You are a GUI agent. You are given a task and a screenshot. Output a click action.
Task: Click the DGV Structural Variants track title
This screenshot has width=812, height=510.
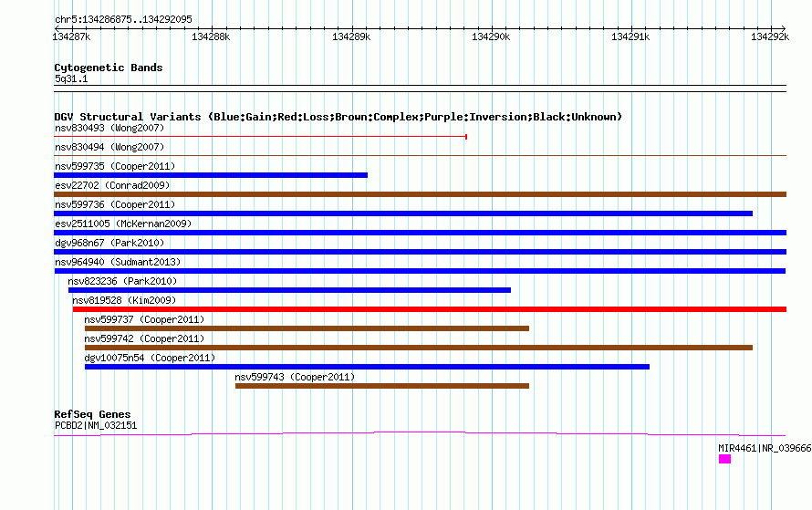pyautogui.click(x=338, y=117)
